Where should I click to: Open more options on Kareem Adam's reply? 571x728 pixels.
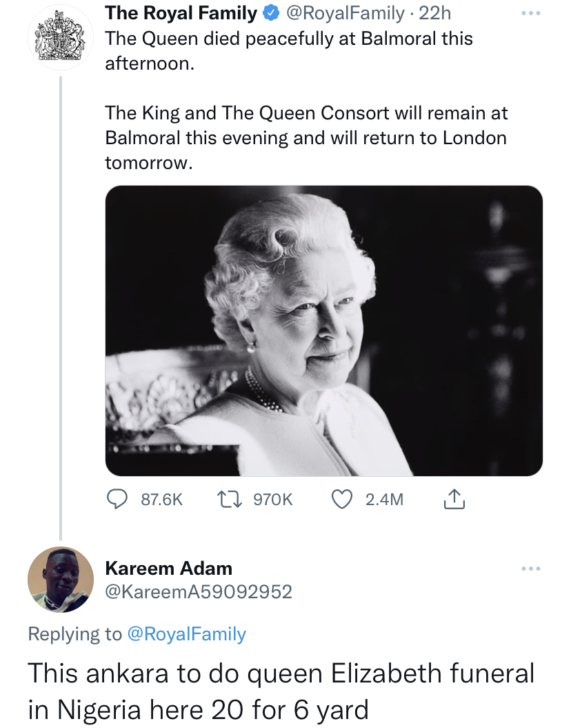pos(529,568)
